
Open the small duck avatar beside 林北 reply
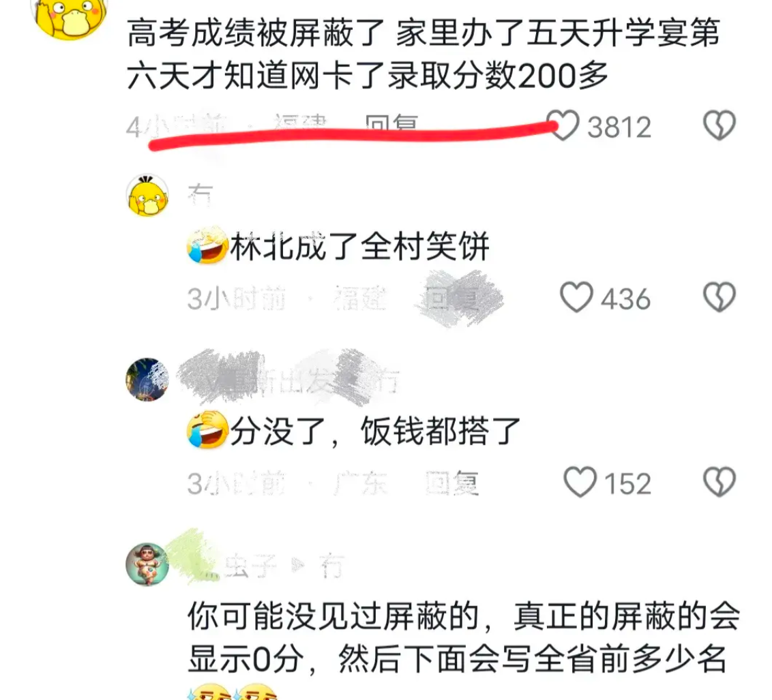[148, 196]
